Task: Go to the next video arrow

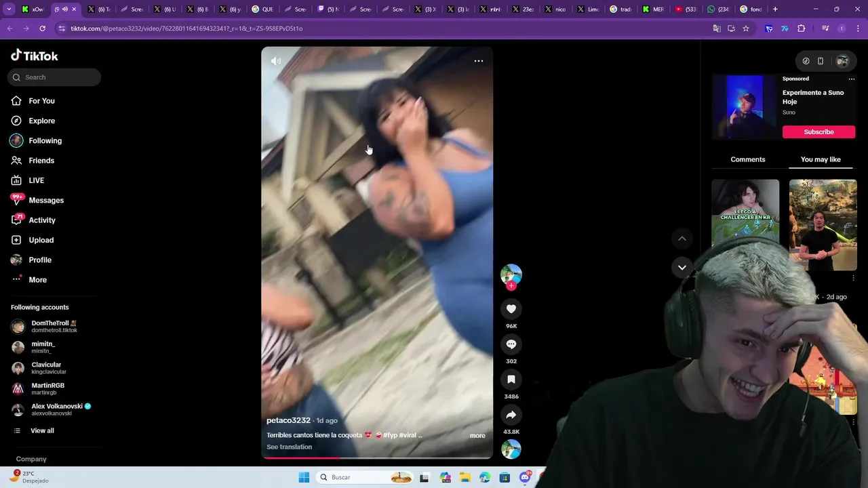Action: (x=682, y=268)
